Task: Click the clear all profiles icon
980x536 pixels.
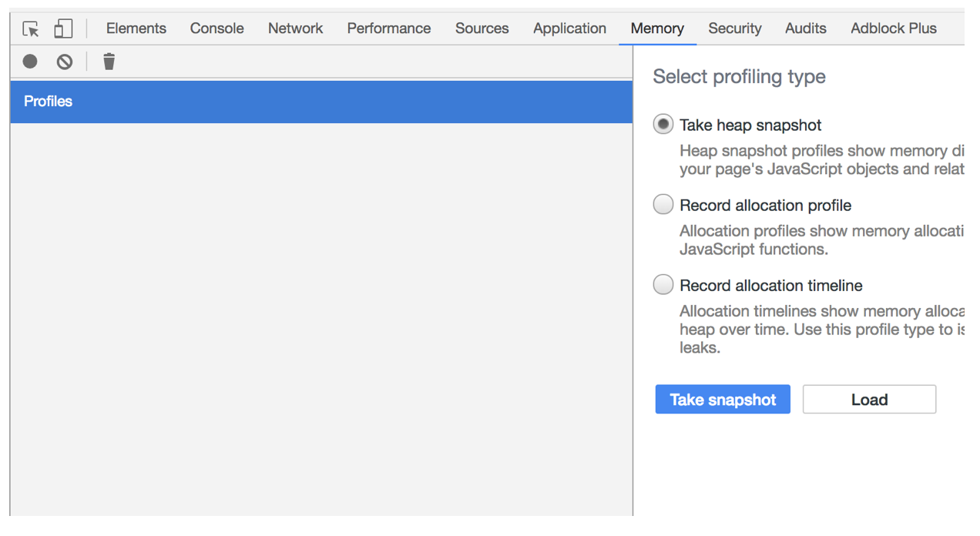Action: click(x=65, y=62)
